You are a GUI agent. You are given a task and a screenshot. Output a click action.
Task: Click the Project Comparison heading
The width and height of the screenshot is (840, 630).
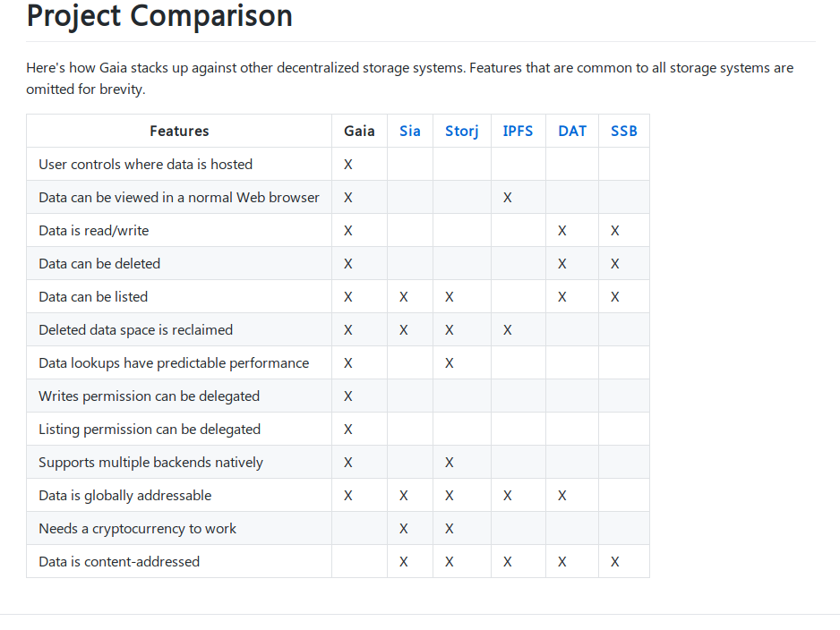point(159,15)
